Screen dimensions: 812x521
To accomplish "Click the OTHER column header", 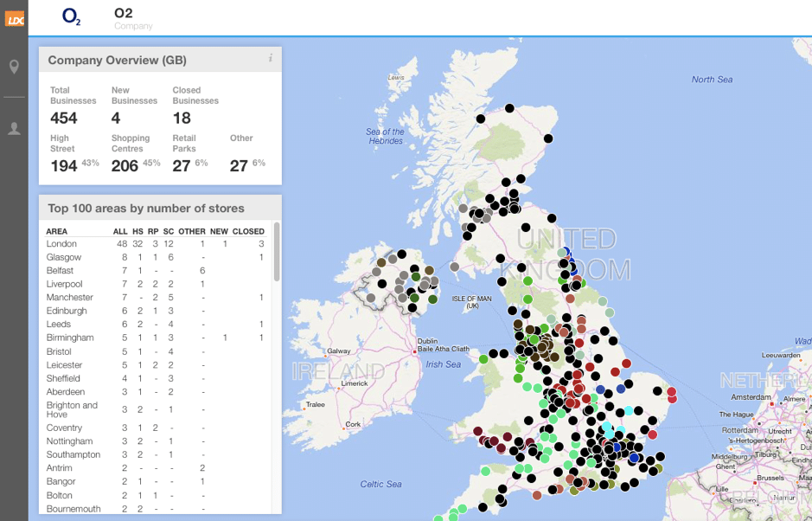I will coord(192,231).
